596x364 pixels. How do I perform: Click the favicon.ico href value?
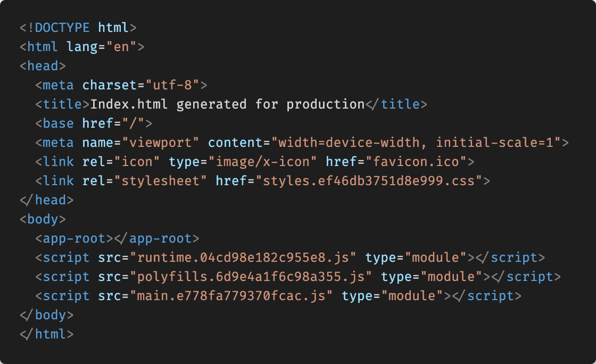(x=412, y=162)
